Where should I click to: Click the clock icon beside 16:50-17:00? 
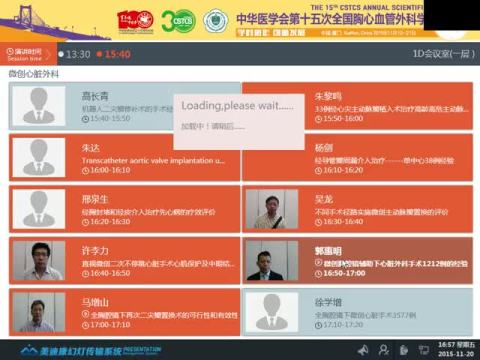click(318, 274)
